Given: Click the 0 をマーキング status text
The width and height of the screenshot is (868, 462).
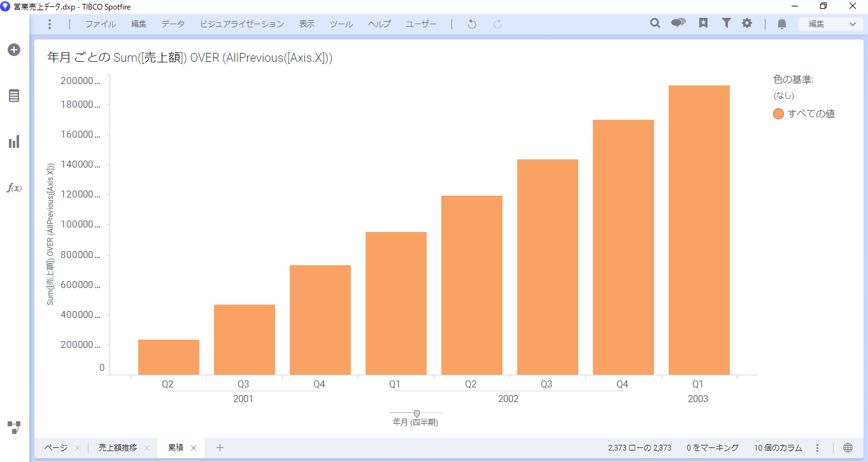Looking at the screenshot, I should coord(713,448).
